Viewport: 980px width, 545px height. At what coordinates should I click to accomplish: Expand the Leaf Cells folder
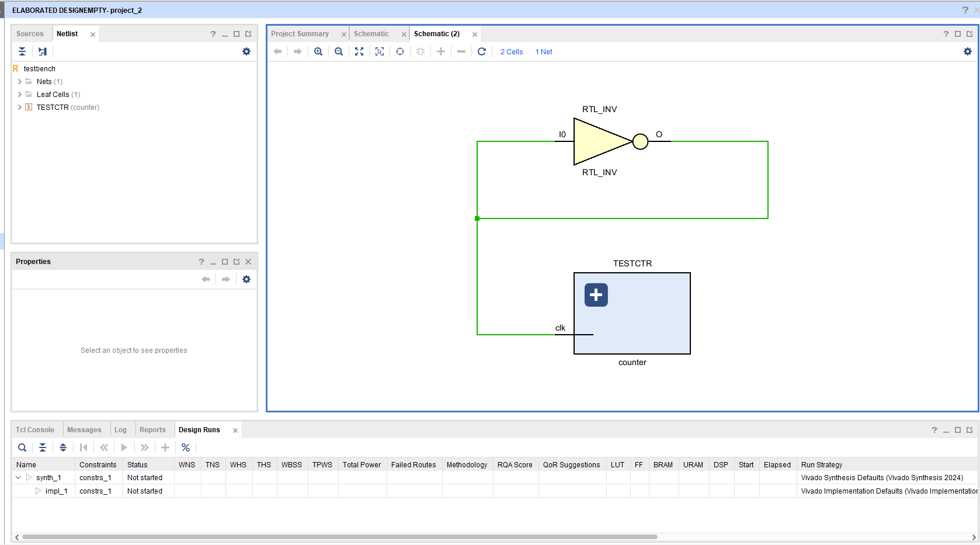(20, 95)
